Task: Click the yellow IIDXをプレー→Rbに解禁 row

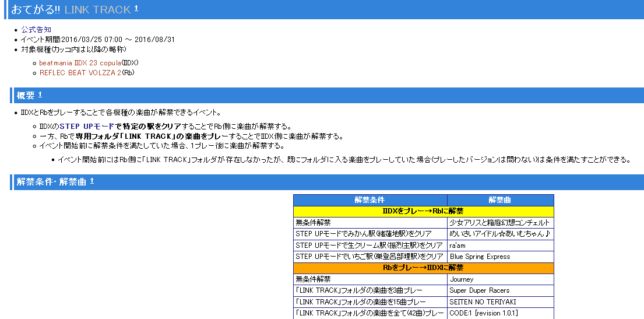Action: click(424, 211)
